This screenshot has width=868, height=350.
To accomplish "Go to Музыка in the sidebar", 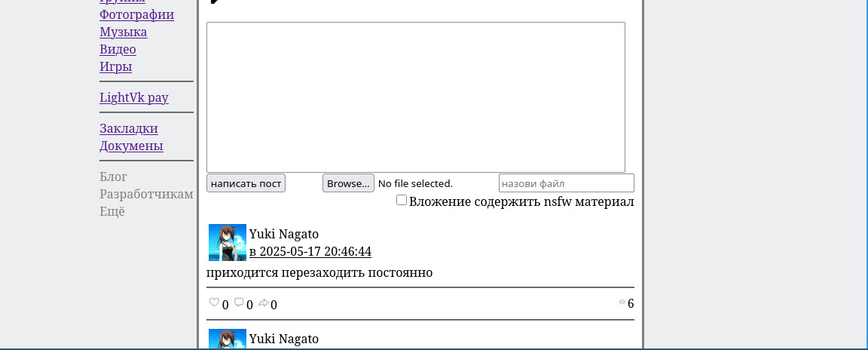I will pyautogui.click(x=123, y=32).
